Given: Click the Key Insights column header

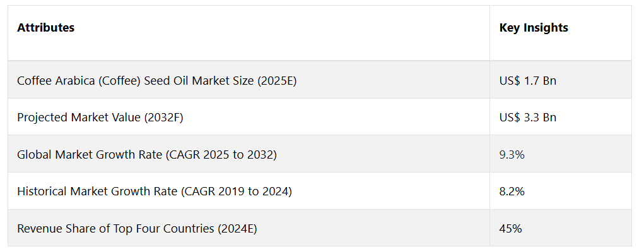Looking at the screenshot, I should pos(534,28).
